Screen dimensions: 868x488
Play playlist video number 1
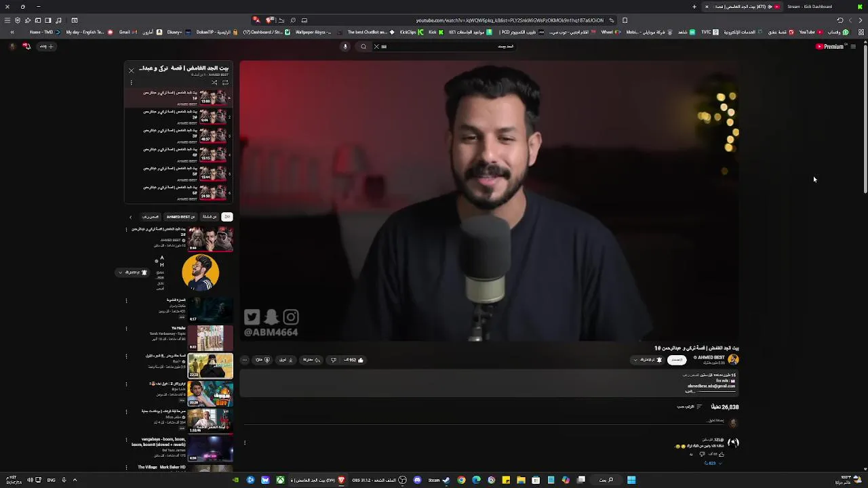[179, 98]
